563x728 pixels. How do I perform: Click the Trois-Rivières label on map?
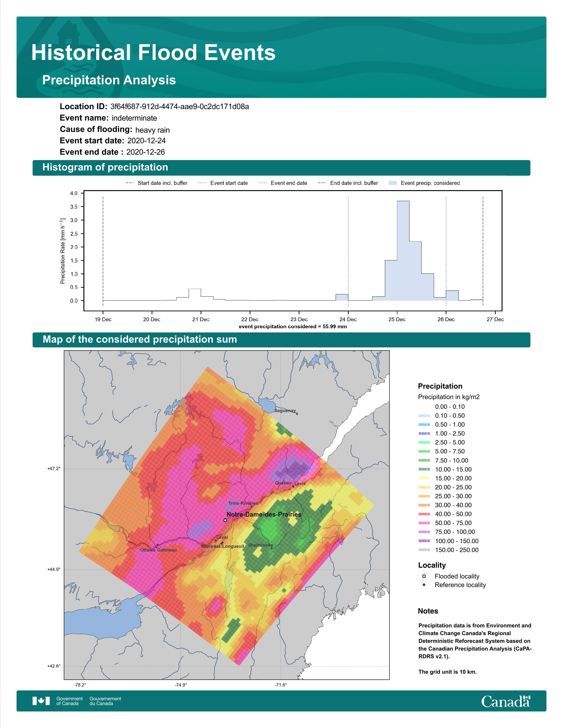tap(243, 503)
